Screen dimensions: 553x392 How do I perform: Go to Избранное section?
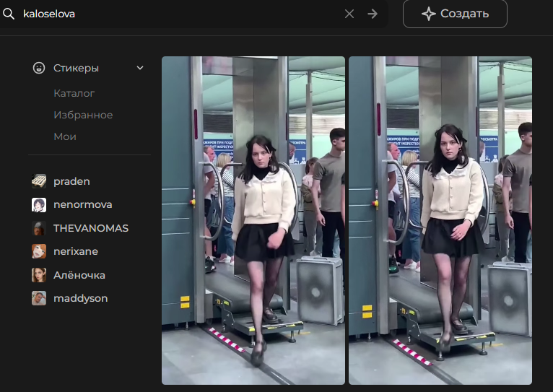point(83,115)
